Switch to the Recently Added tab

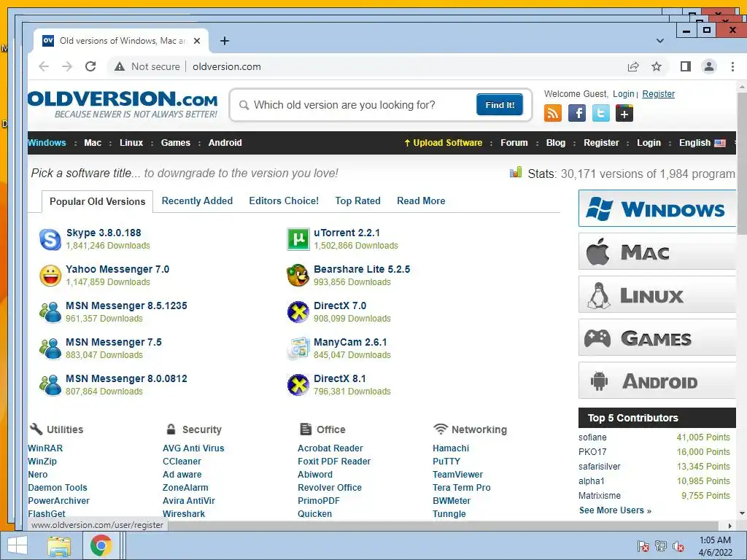(197, 201)
